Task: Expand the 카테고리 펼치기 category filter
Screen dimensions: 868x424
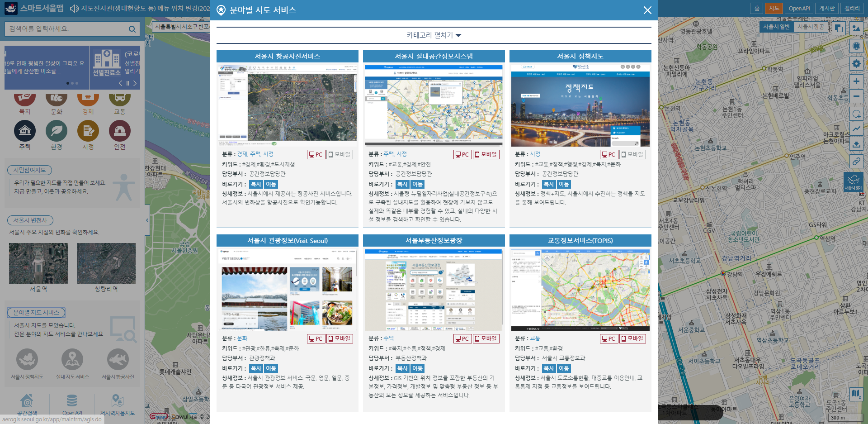Action: (x=434, y=35)
